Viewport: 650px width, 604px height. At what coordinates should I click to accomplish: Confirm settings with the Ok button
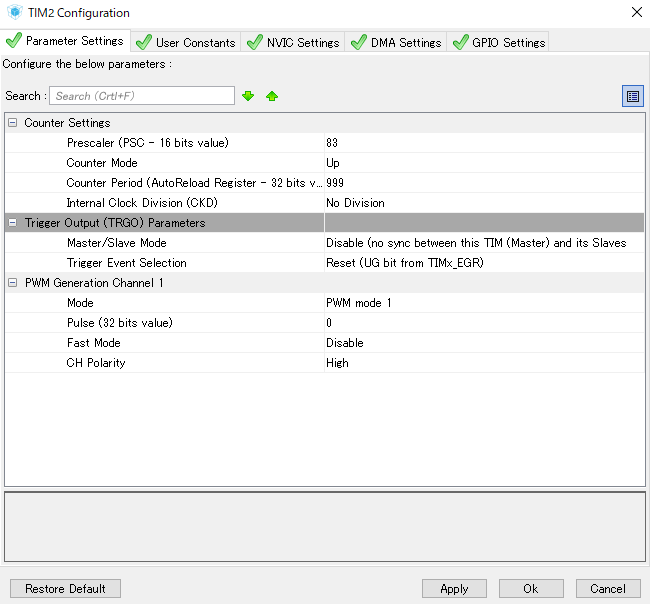point(531,589)
